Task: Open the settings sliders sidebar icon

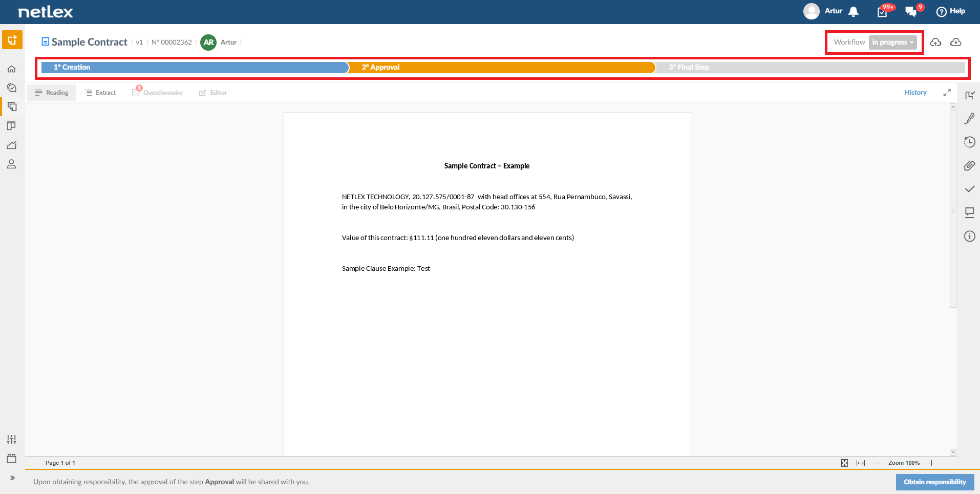Action: click(x=11, y=439)
